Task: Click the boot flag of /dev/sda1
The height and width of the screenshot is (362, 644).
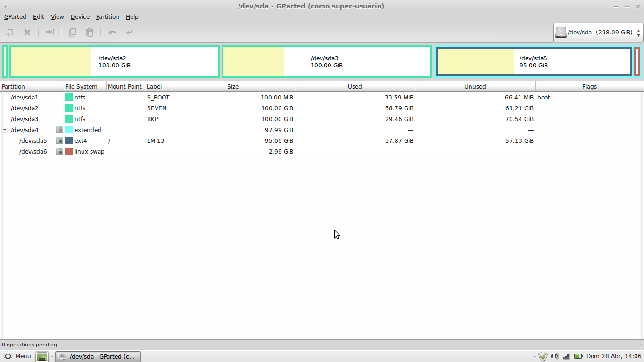Action: (x=544, y=97)
